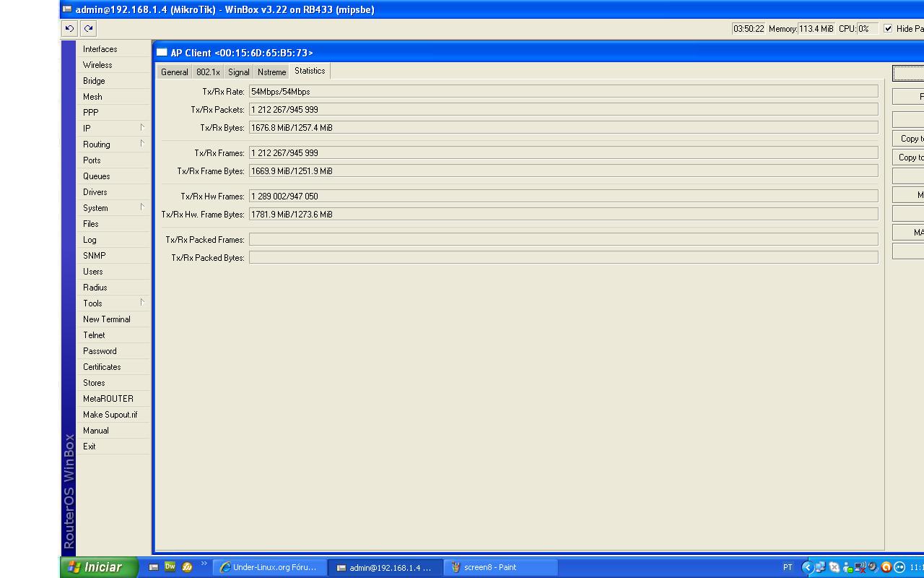Viewport: 924px width, 578px height.
Task: Expand the Routing submenu arrow
Action: tap(142, 144)
